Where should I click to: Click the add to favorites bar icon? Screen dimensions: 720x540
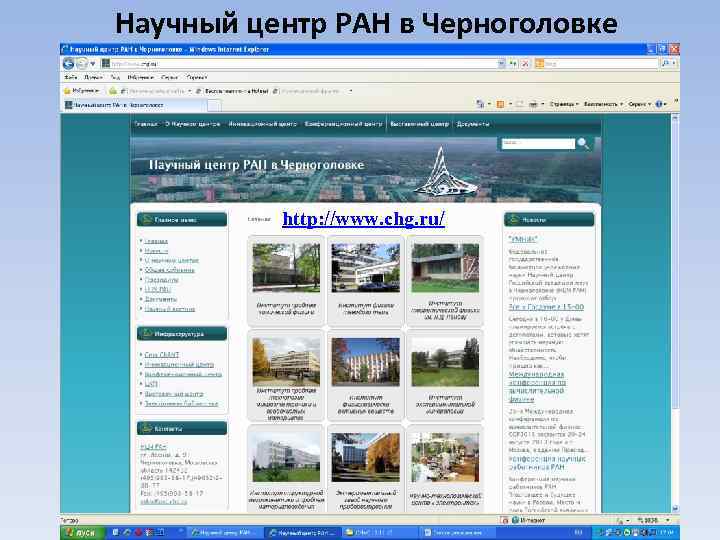pos(112,91)
